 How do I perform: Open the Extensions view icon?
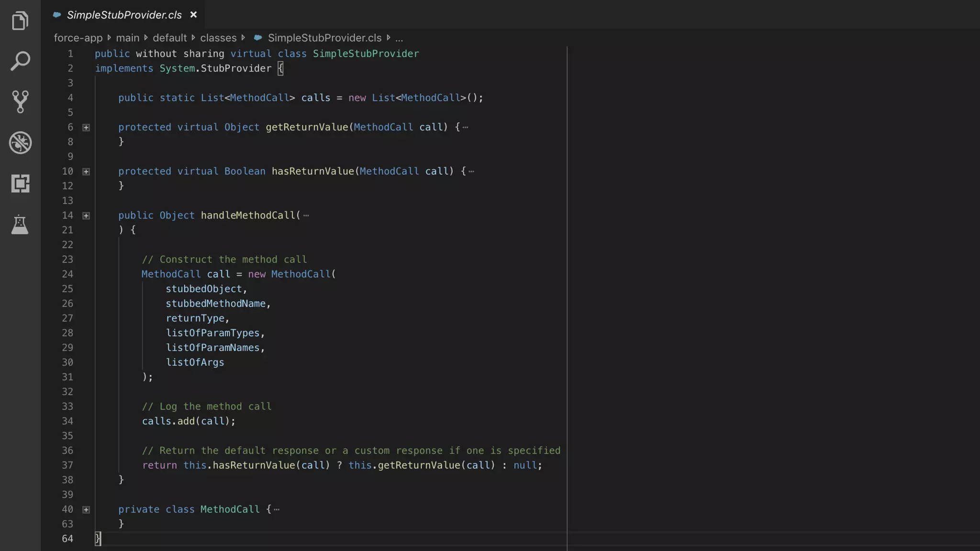pos(20,183)
